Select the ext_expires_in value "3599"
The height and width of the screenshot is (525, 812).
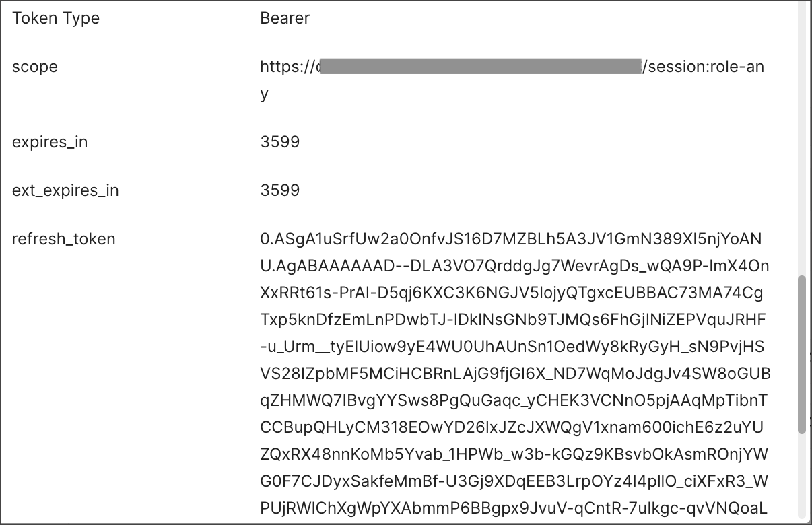pos(279,190)
